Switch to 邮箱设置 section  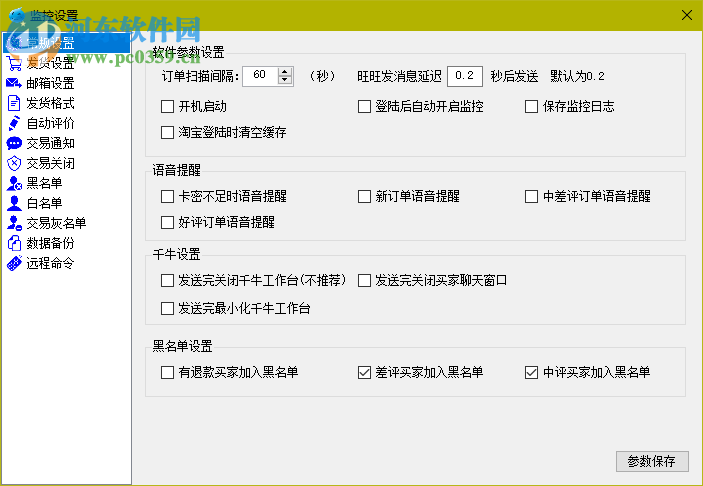coord(50,83)
